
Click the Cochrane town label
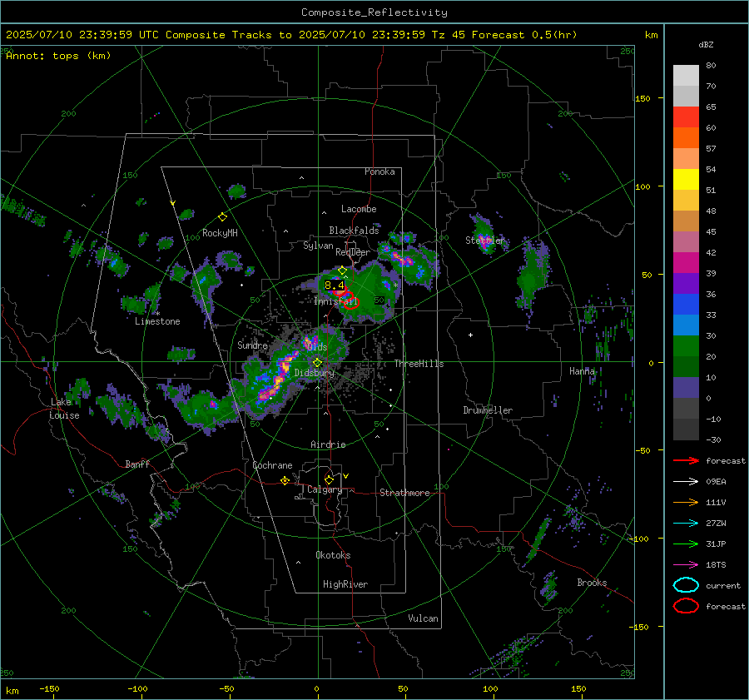pyautogui.click(x=272, y=465)
